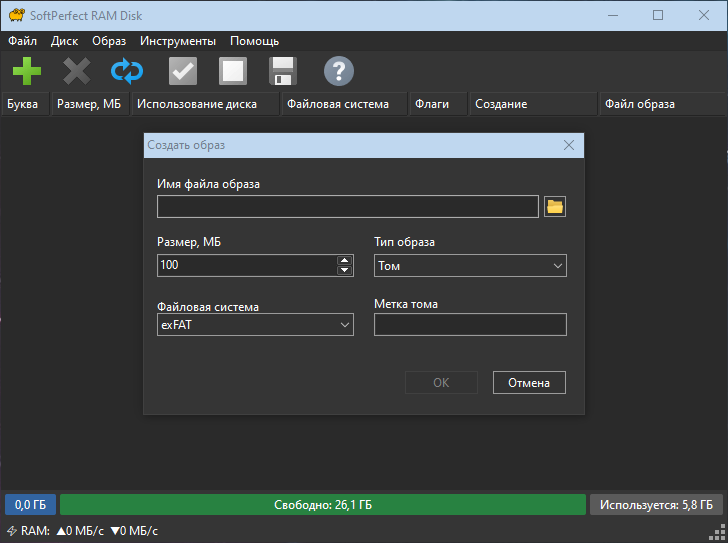The width and height of the screenshot is (728, 543).
Task: Increase size using the spinner up arrow
Action: (345, 261)
